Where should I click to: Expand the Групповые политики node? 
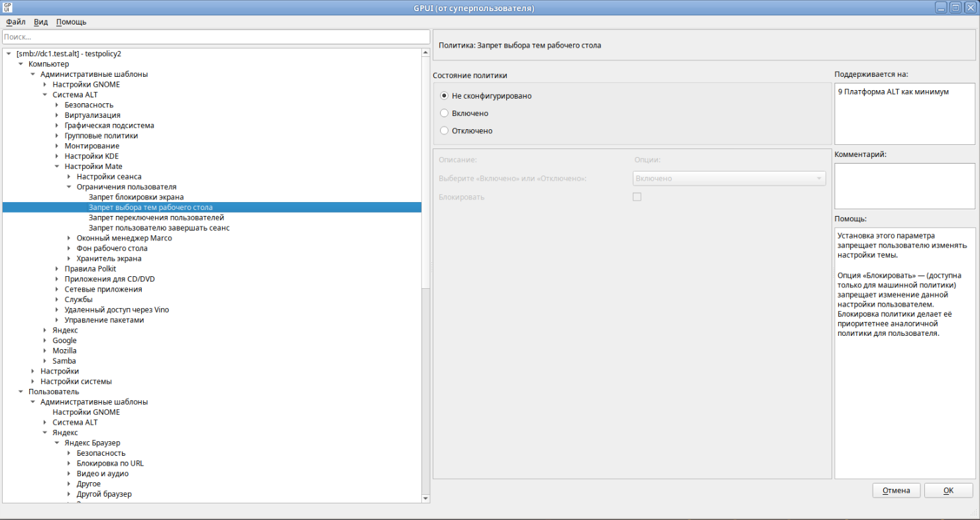pos(57,136)
